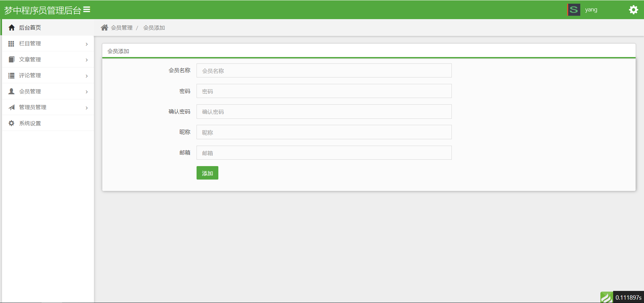This screenshot has width=644, height=303.
Task: Click the yang username in header
Action: [x=591, y=10]
